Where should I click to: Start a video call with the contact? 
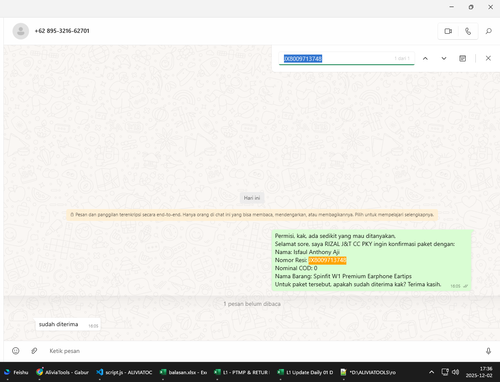click(x=448, y=31)
